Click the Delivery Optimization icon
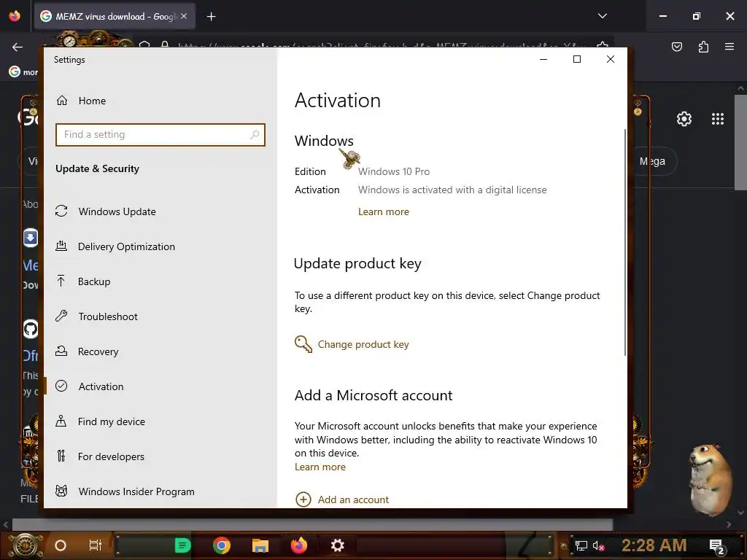The width and height of the screenshot is (747, 560). point(61,246)
